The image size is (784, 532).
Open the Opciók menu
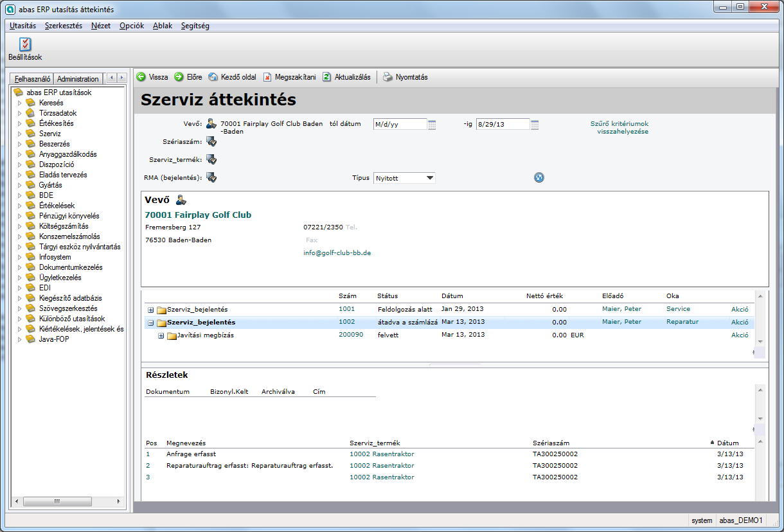click(x=132, y=26)
